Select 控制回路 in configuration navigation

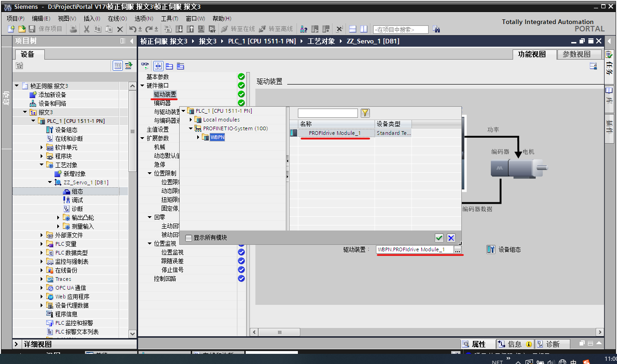pos(165,279)
